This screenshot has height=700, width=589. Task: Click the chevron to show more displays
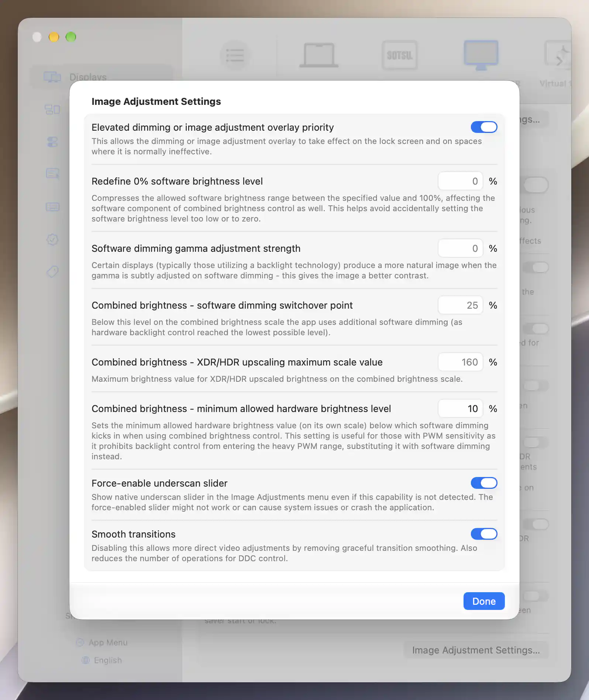559,61
